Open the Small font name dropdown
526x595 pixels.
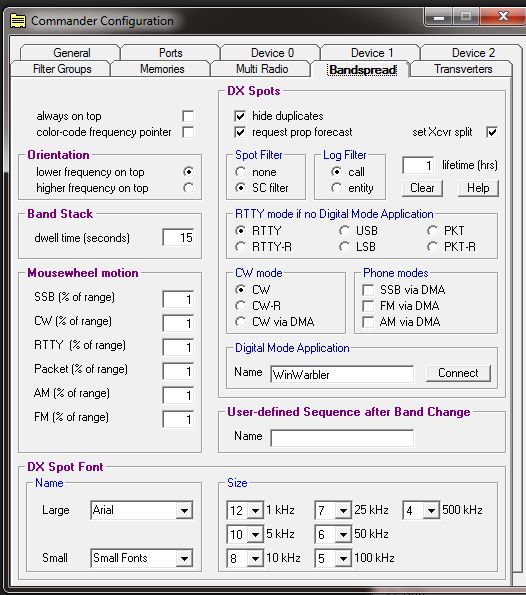[x=184, y=558]
